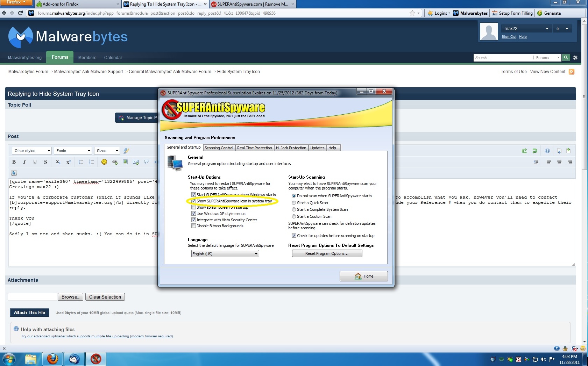588x366 pixels.
Task: Open the Sizes dropdown
Action: [107, 151]
